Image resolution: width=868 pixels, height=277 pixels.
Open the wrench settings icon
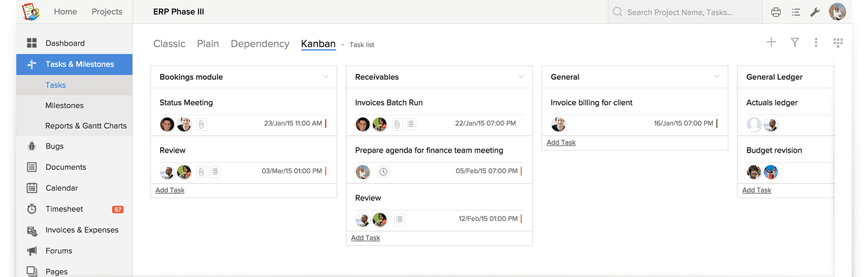[815, 12]
